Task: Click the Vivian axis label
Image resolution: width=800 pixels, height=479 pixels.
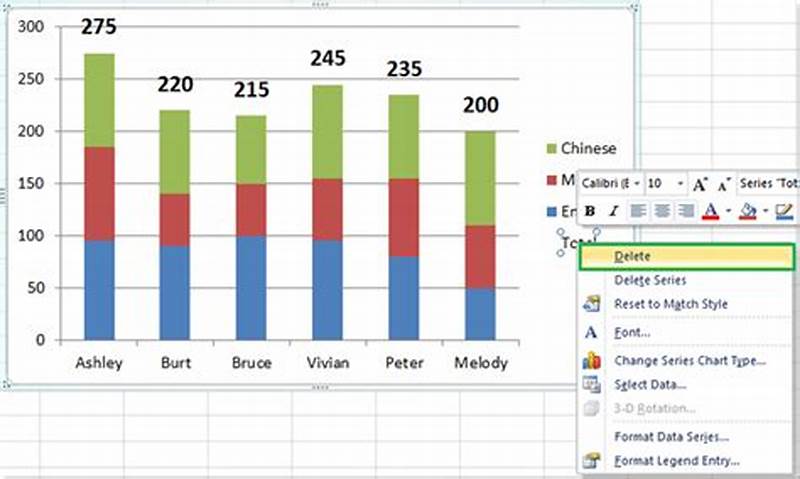Action: tap(328, 363)
